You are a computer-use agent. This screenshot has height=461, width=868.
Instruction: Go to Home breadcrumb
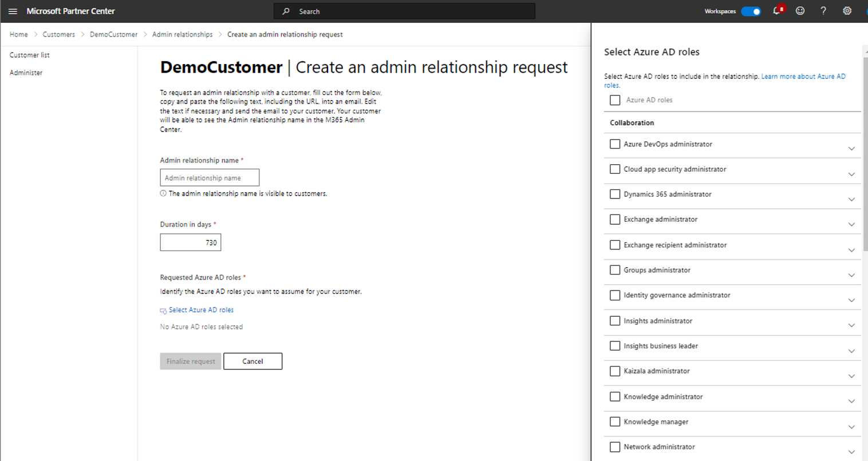(x=19, y=34)
